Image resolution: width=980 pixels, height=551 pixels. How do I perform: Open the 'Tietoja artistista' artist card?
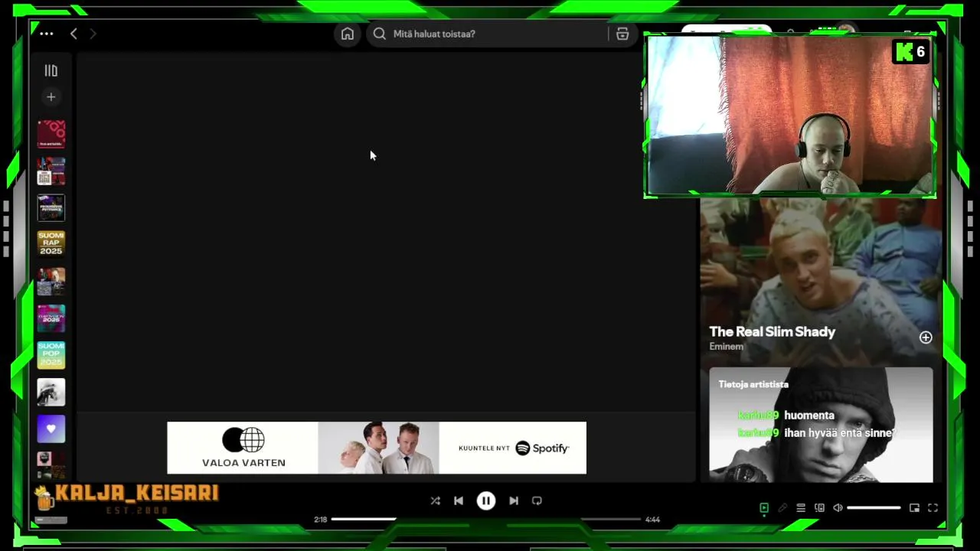click(821, 425)
